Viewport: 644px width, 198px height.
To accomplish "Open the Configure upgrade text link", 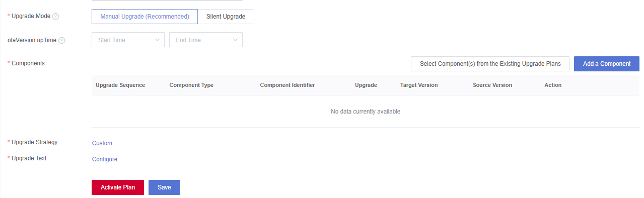I will [x=105, y=159].
